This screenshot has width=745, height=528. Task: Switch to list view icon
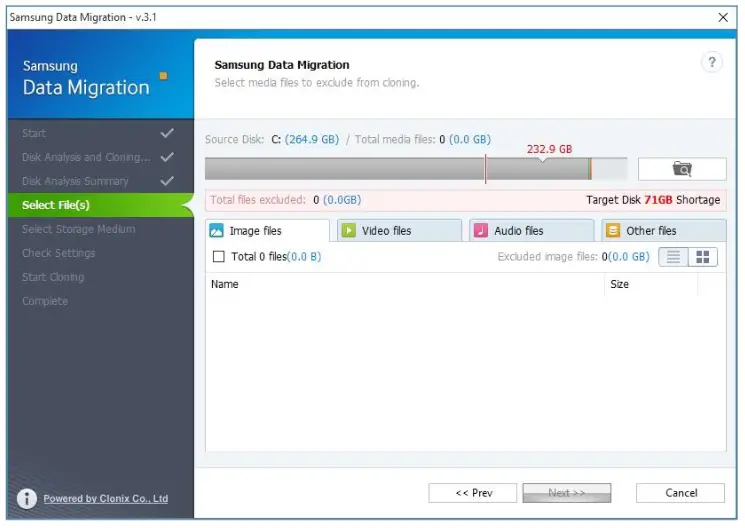click(673, 257)
